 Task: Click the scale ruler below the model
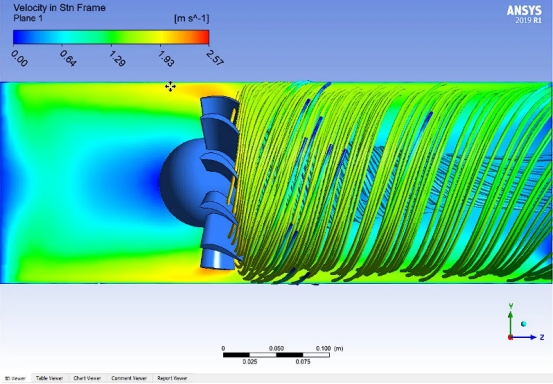(276, 355)
